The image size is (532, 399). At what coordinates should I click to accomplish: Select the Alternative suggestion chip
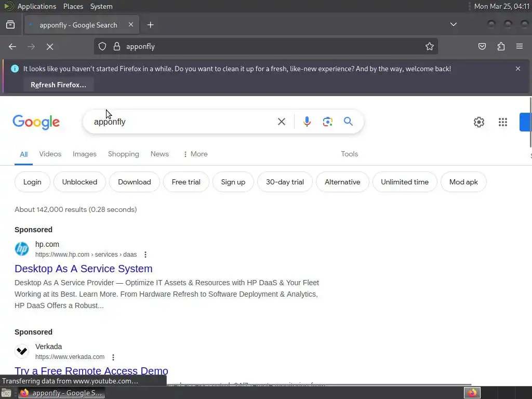[342, 182]
